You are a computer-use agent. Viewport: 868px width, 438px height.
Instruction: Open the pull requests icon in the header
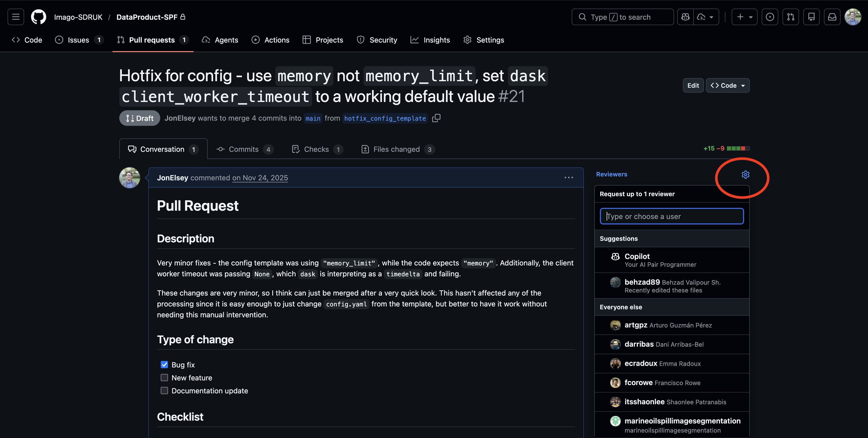(790, 17)
